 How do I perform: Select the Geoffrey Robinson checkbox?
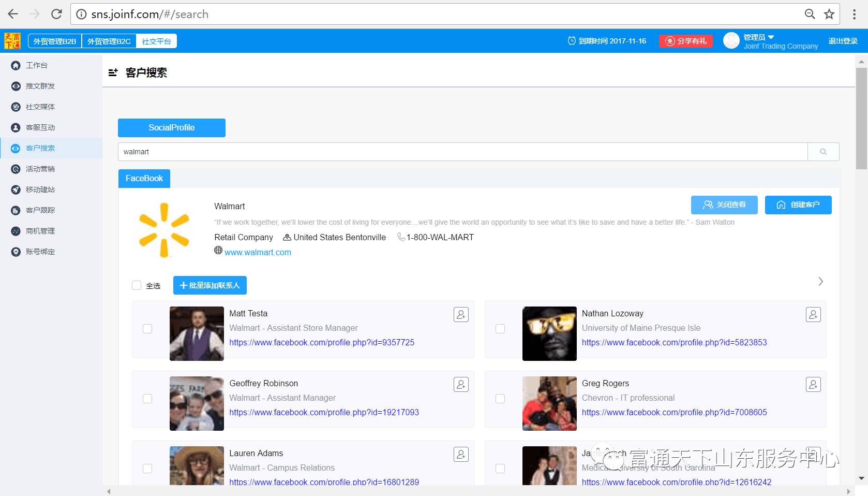click(x=147, y=399)
